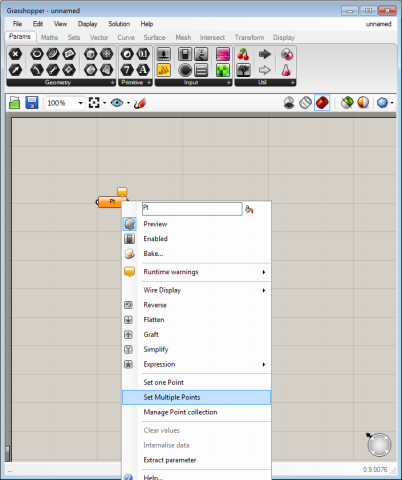The image size is (402, 480).
Task: Open preview mesh quality dropdown arrow
Action: click(x=392, y=103)
